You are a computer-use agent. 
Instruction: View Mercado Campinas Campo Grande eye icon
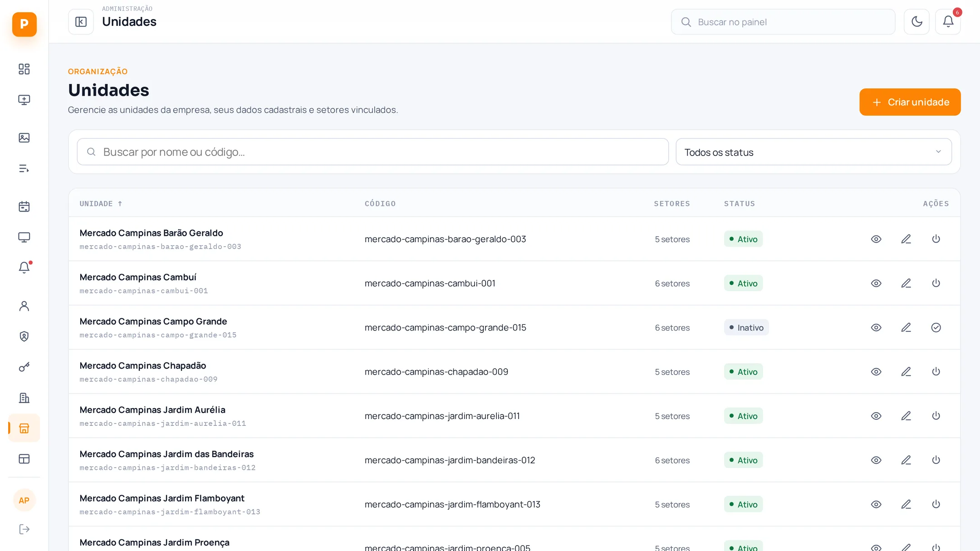click(876, 327)
